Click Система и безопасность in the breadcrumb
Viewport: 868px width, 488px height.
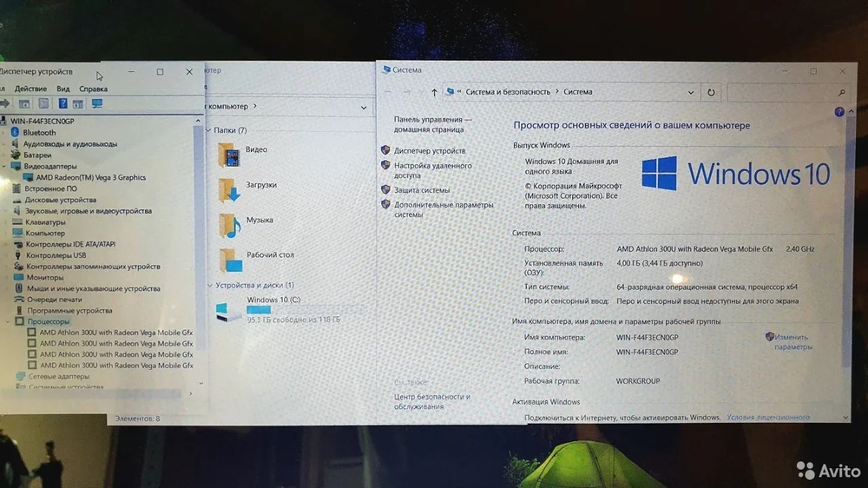[x=508, y=92]
